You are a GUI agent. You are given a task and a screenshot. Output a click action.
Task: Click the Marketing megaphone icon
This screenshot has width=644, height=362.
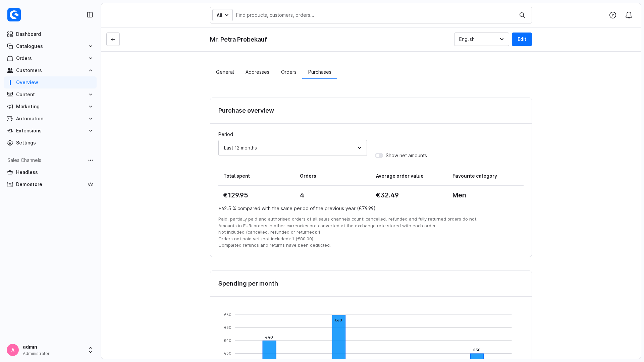tap(10, 107)
